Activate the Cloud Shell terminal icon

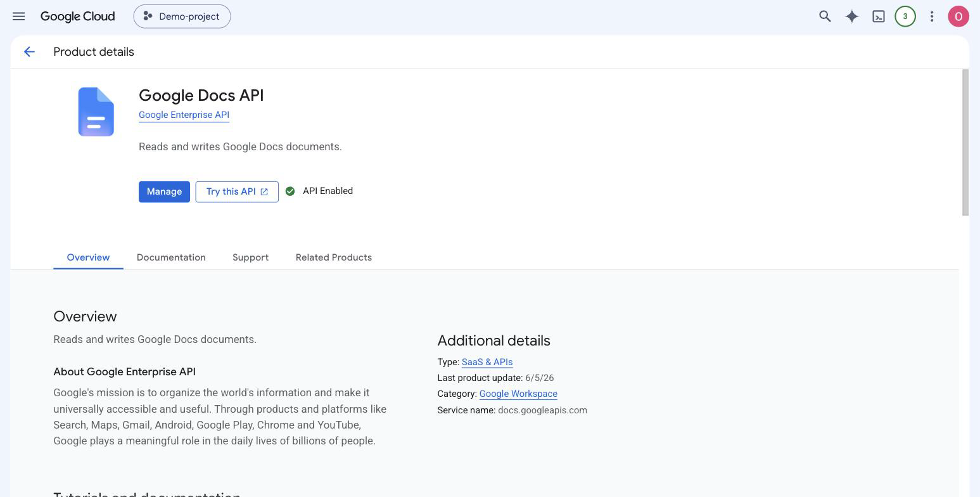879,16
